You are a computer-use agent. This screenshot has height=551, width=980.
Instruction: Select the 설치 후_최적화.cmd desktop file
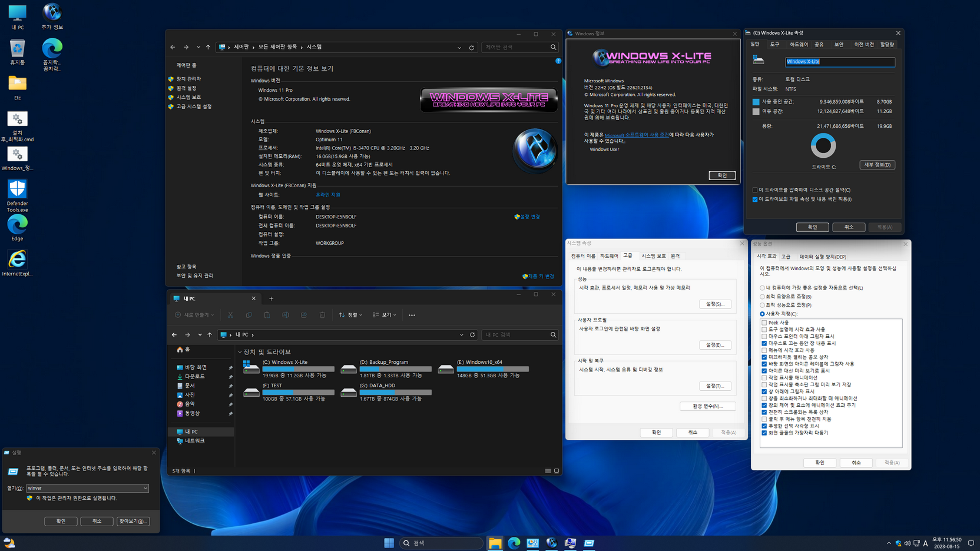point(17,127)
